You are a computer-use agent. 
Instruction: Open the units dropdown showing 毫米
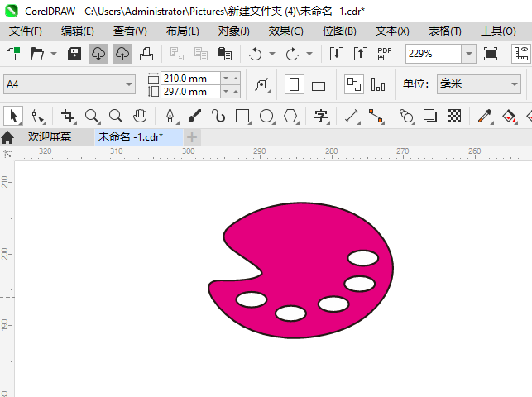pyautogui.click(x=479, y=84)
